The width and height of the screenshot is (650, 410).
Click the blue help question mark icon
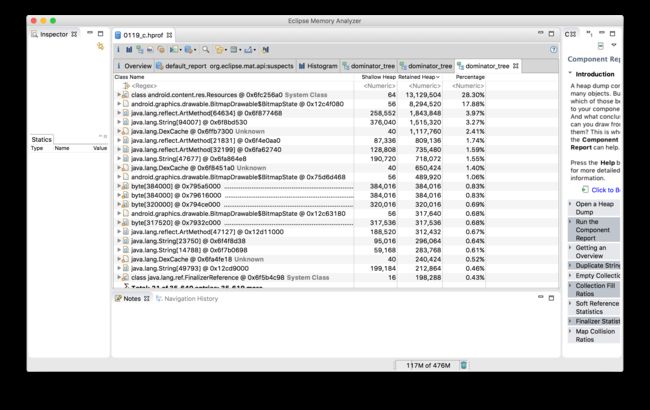click(553, 50)
